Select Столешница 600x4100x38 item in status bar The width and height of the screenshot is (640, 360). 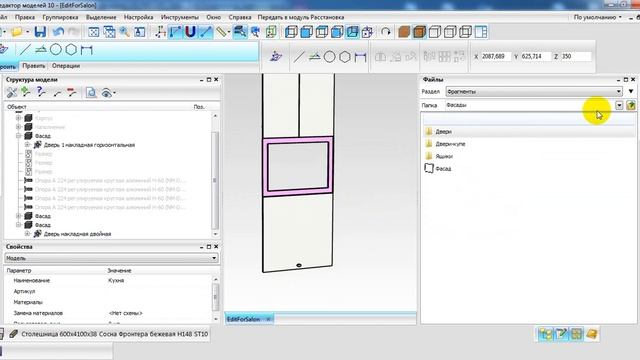110,334
